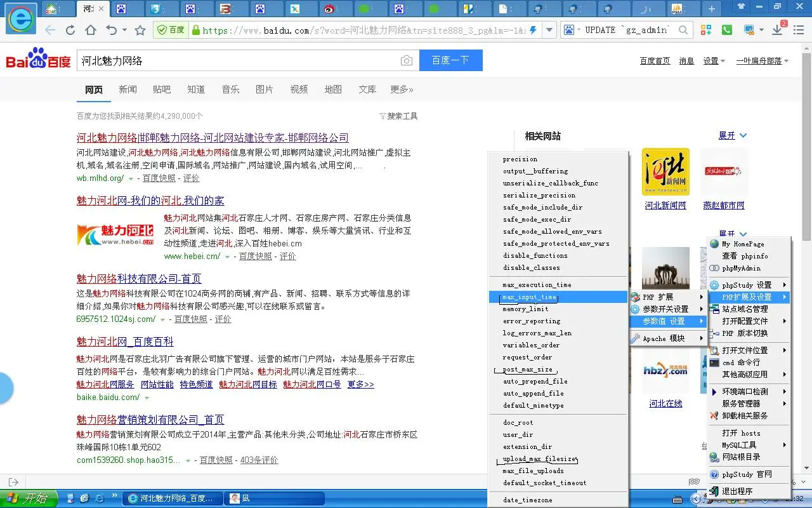The width and height of the screenshot is (812, 508).
Task: Open the PHP 扩展 submenu
Action: [x=667, y=297]
